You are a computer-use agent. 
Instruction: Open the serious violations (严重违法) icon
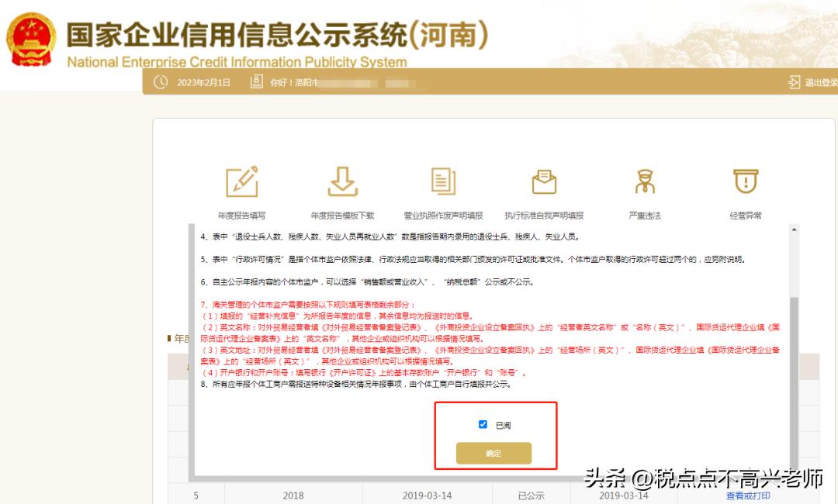pos(645,181)
